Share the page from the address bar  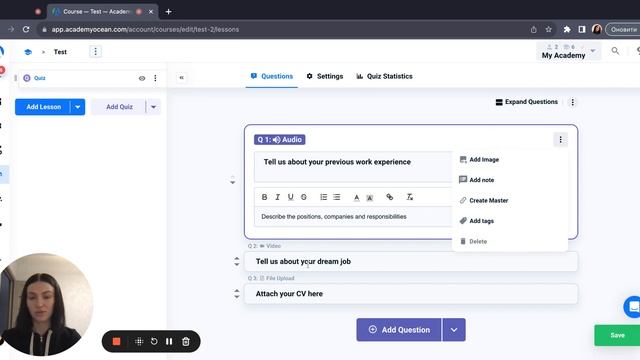click(x=533, y=29)
